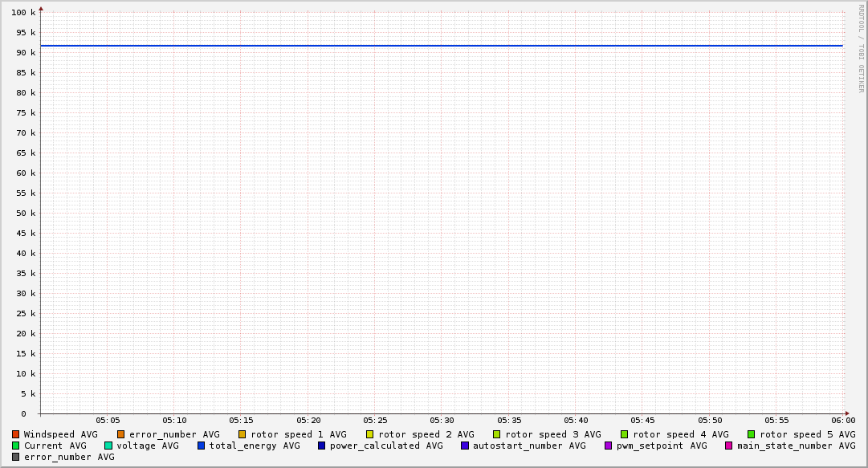Click the green Current AVG legend swatch
Image resolution: width=868 pixels, height=468 pixels.
[15, 446]
